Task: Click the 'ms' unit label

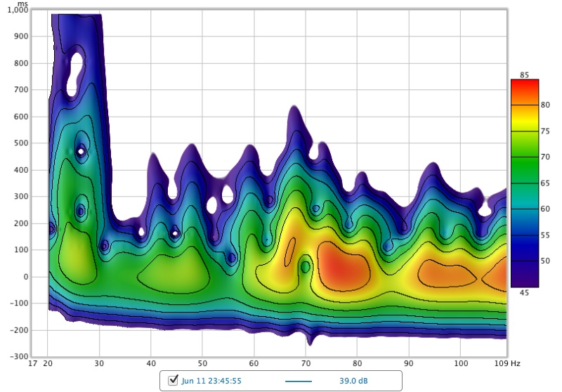Action: pos(22,4)
